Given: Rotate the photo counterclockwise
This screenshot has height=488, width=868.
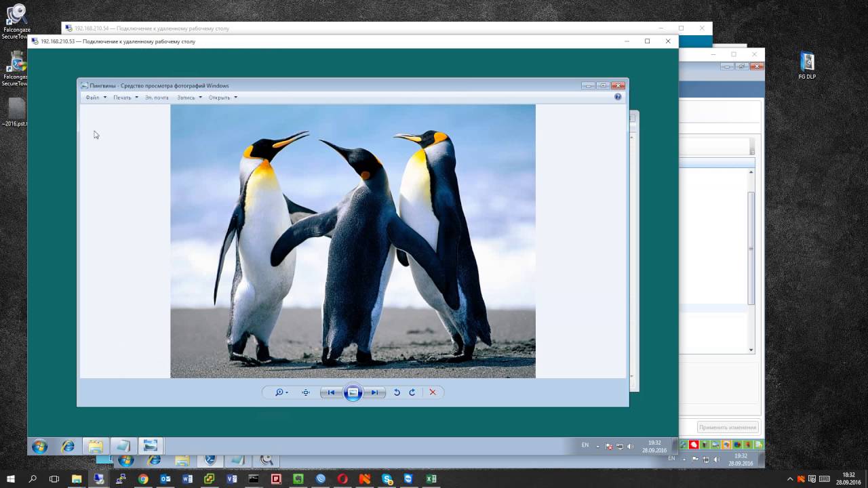Looking at the screenshot, I should pyautogui.click(x=397, y=392).
